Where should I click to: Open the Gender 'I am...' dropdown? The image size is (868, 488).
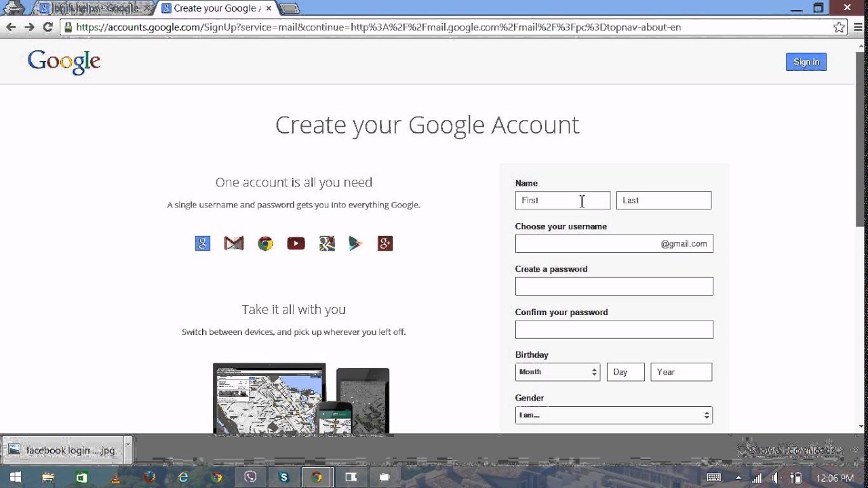point(614,415)
